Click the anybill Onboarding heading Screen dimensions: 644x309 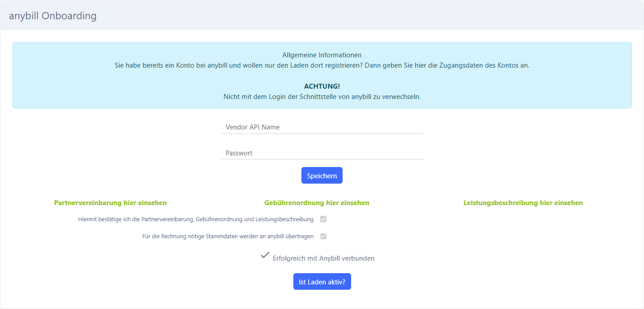tap(53, 16)
